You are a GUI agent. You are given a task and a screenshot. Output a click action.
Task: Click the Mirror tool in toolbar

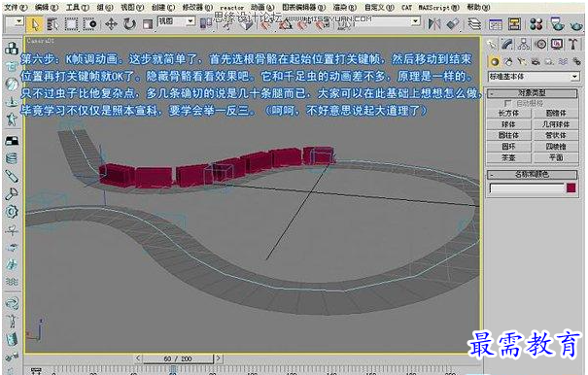pos(434,24)
